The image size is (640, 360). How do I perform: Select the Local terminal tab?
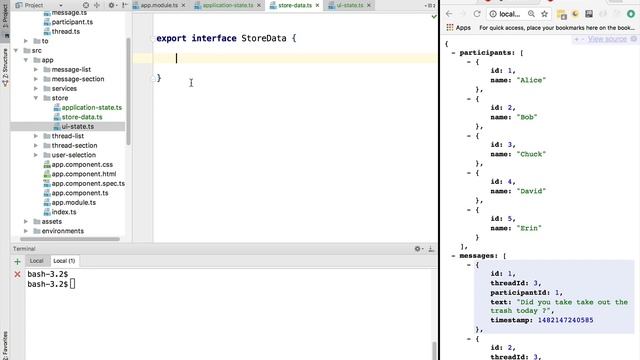[36, 261]
